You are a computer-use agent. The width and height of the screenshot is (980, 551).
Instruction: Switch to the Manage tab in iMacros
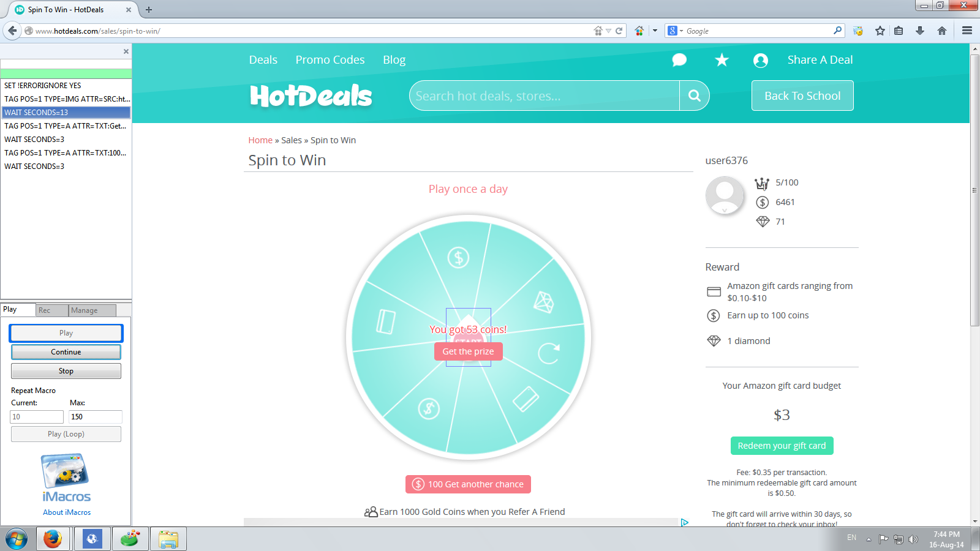click(x=92, y=310)
